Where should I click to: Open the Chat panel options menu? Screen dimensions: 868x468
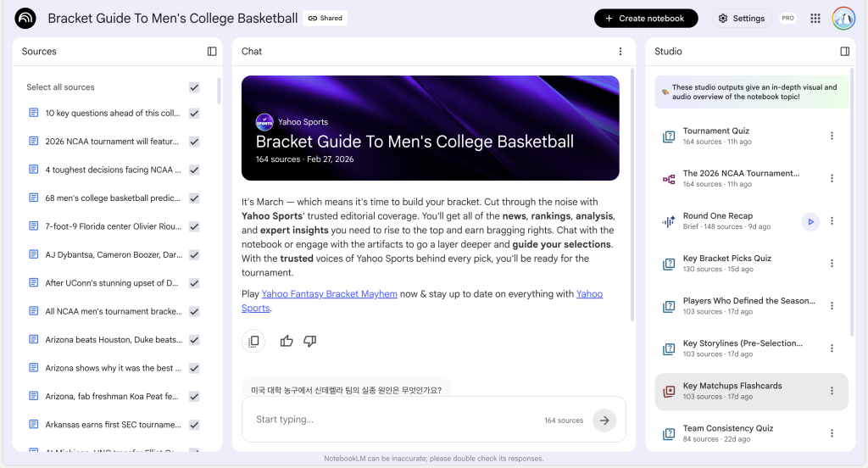[620, 51]
